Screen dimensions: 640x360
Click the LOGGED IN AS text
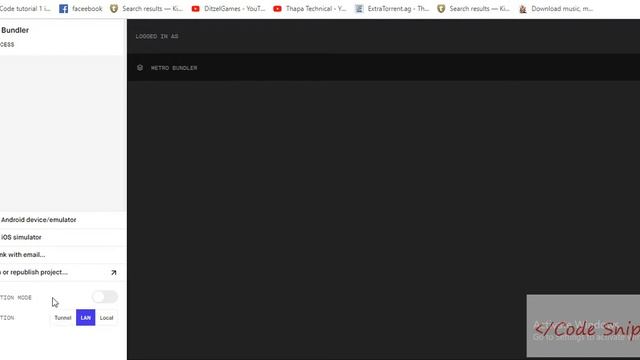pos(157,36)
